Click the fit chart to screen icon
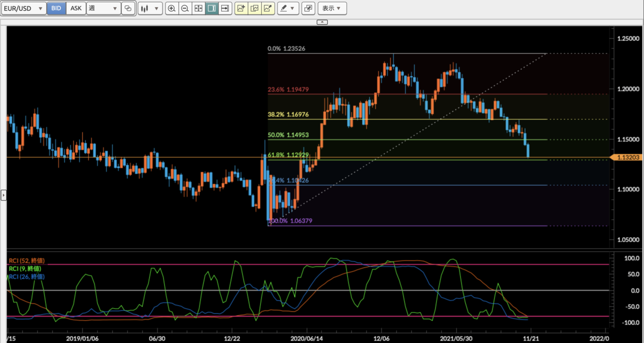This screenshot has height=343, width=644. 197,8
